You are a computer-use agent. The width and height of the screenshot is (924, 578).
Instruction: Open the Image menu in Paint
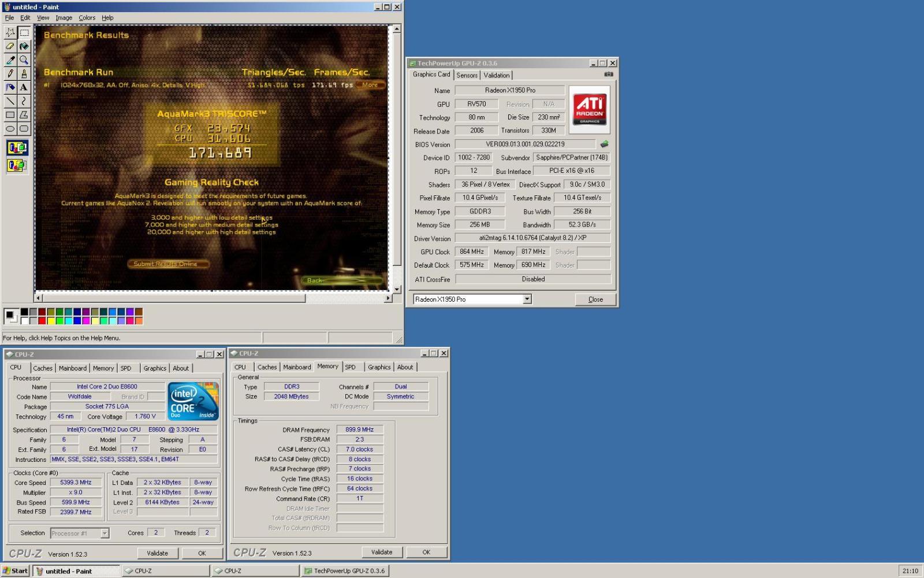[64, 18]
